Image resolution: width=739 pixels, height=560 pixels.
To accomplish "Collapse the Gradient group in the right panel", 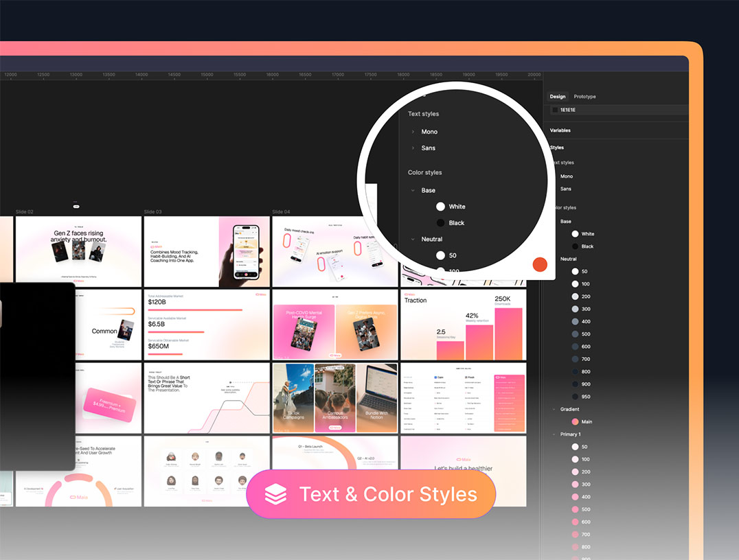I will point(555,410).
